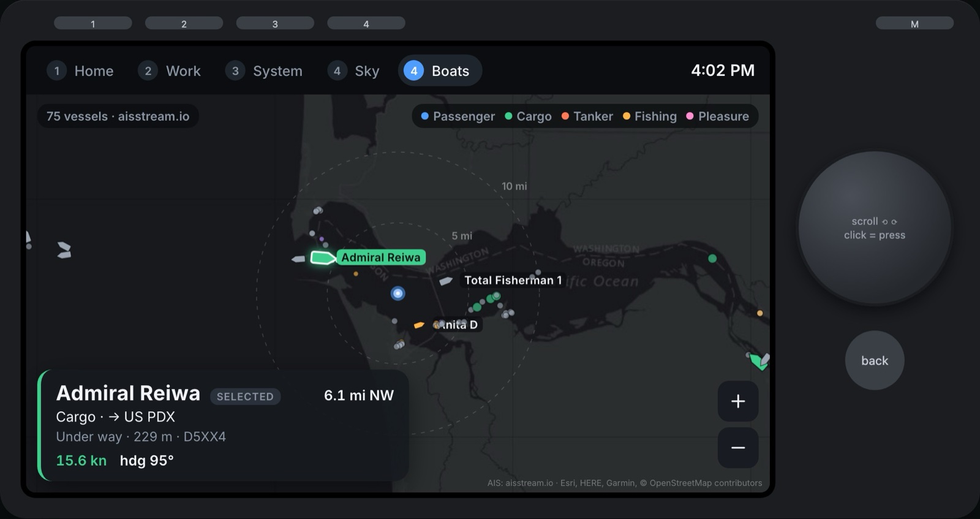
Task: Switch to the Work tab
Action: click(x=170, y=71)
